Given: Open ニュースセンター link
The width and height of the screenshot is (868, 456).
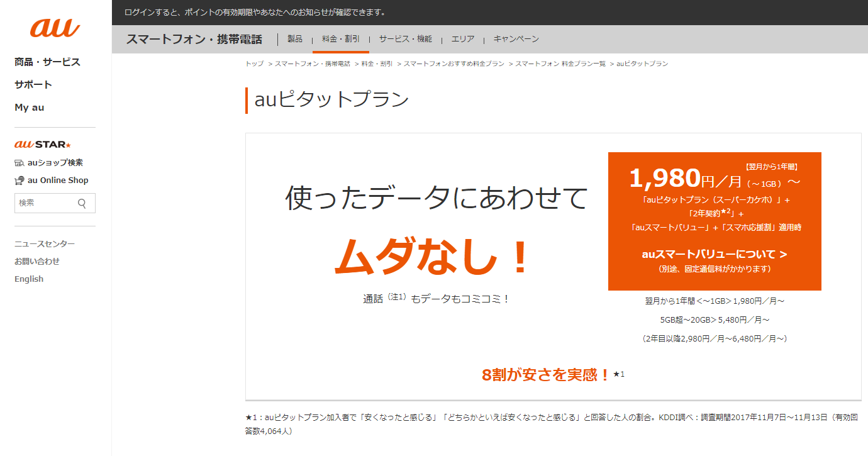Looking at the screenshot, I should [45, 244].
